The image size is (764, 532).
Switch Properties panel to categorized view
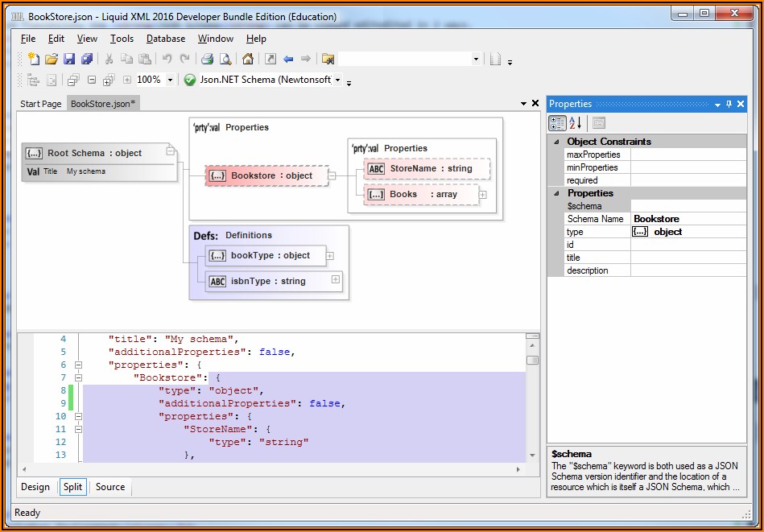coord(557,123)
